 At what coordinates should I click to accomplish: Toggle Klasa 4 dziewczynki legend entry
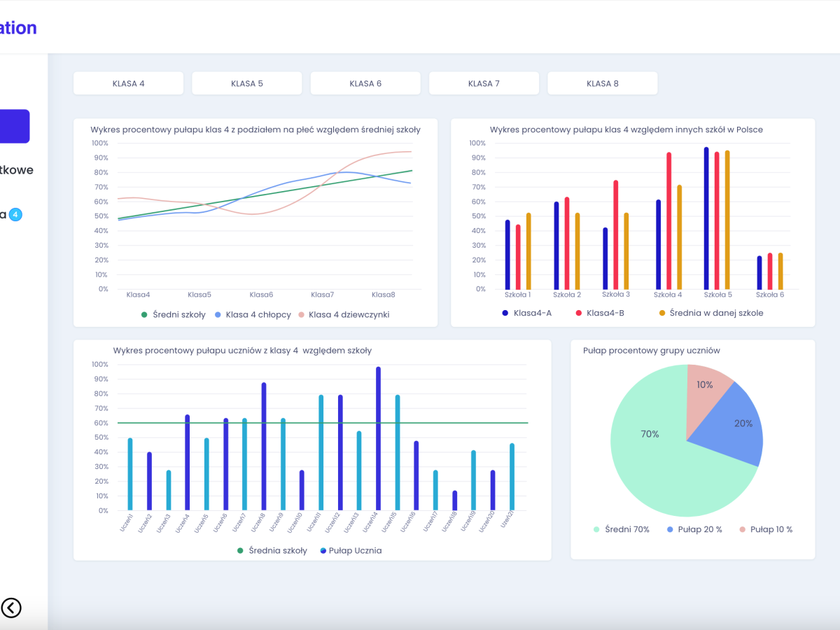[x=343, y=315]
